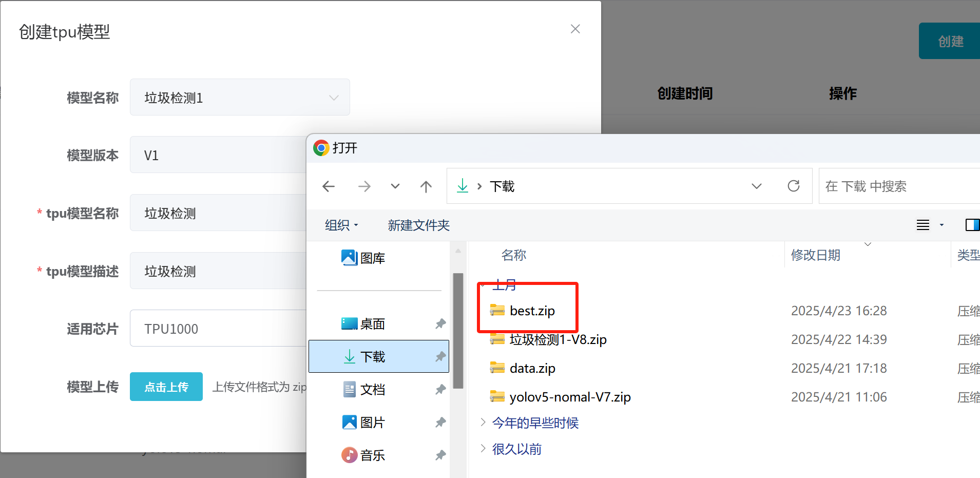Expand the address bar path dropdown
The height and width of the screenshot is (478, 980).
(x=756, y=186)
